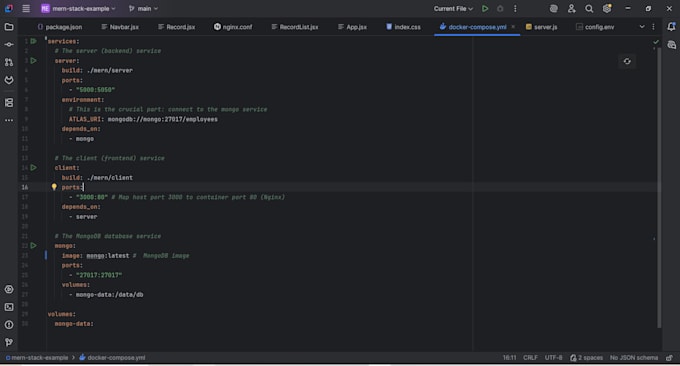680x366 pixels.
Task: Click the 16:11 cursor position indicator
Action: click(510, 358)
